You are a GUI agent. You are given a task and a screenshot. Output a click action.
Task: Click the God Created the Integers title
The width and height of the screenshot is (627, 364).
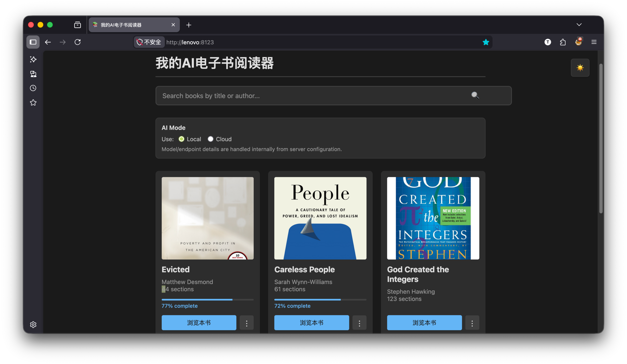(x=418, y=274)
